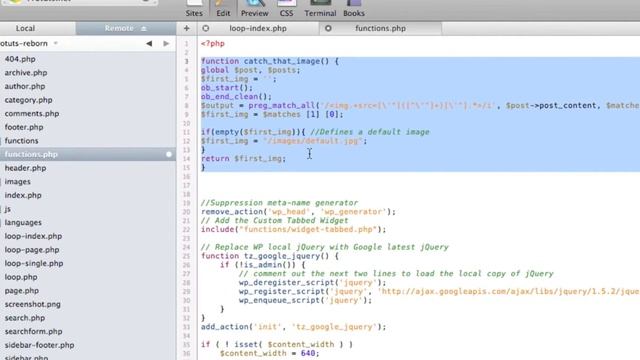This screenshot has width=640, height=360.
Task: Select the loop-index.php editor tab
Action: coord(258,28)
